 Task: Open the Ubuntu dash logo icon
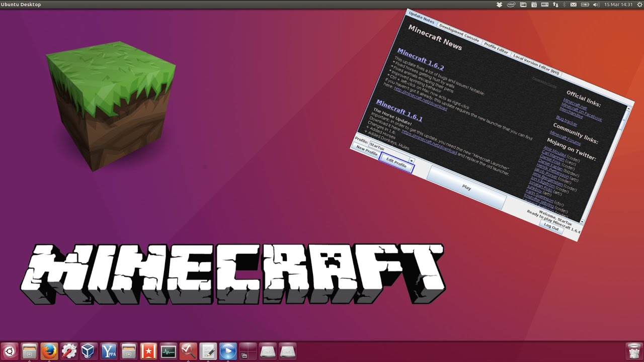[x=10, y=351]
